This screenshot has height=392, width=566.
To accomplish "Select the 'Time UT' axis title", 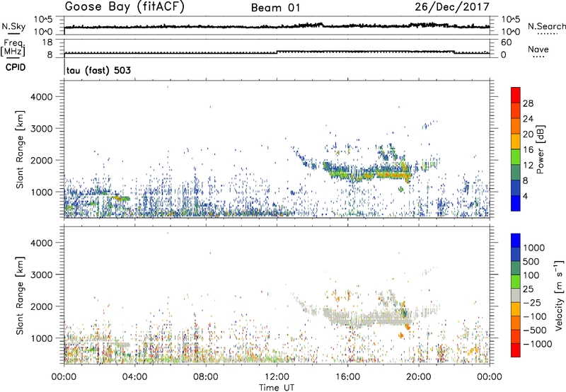I will (x=277, y=388).
